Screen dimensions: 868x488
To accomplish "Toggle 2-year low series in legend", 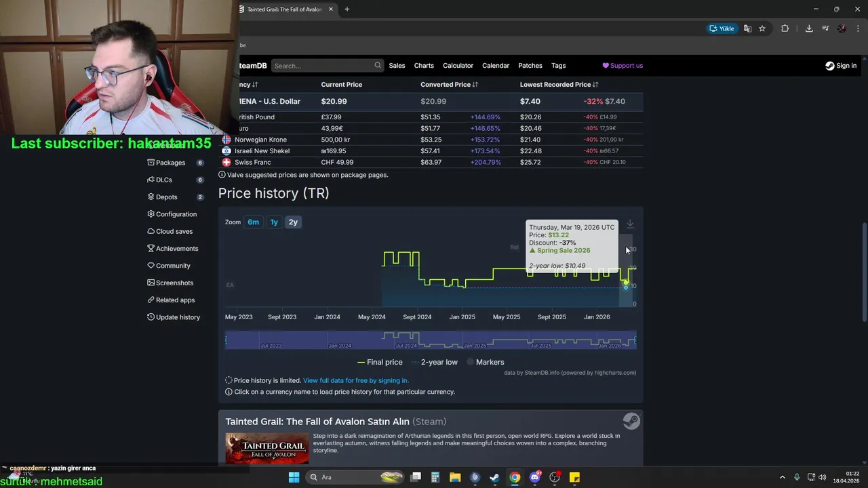I will tap(435, 362).
